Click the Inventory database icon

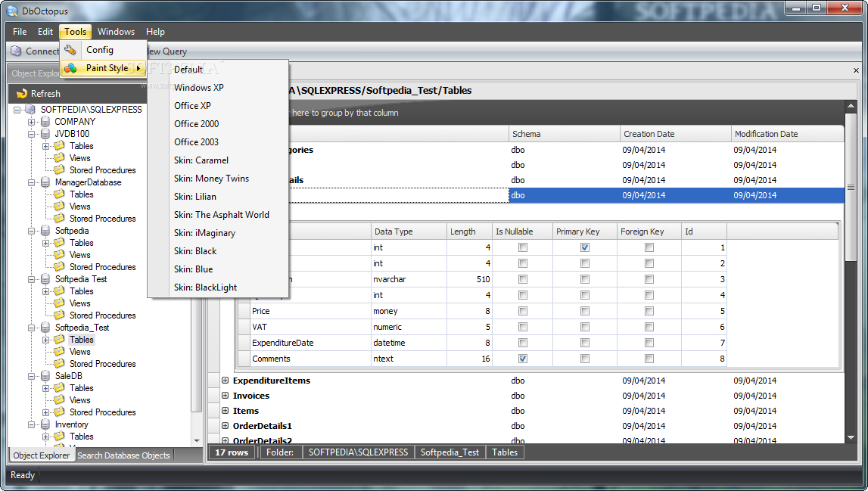point(45,424)
